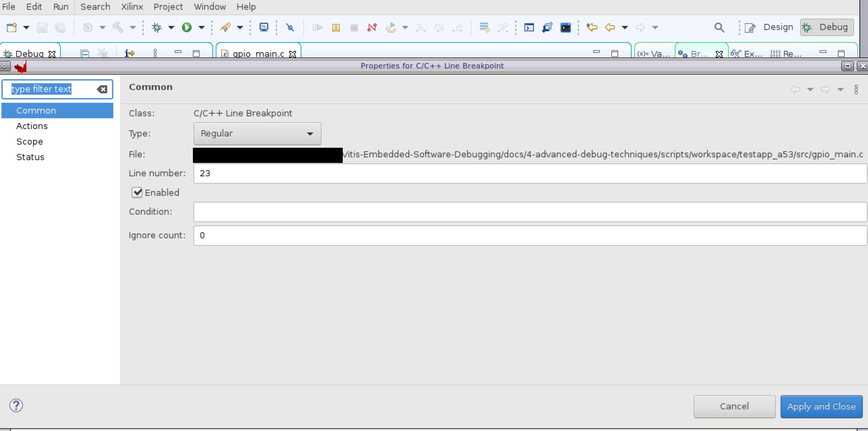Open the Debug launch dropdown arrow

point(171,27)
